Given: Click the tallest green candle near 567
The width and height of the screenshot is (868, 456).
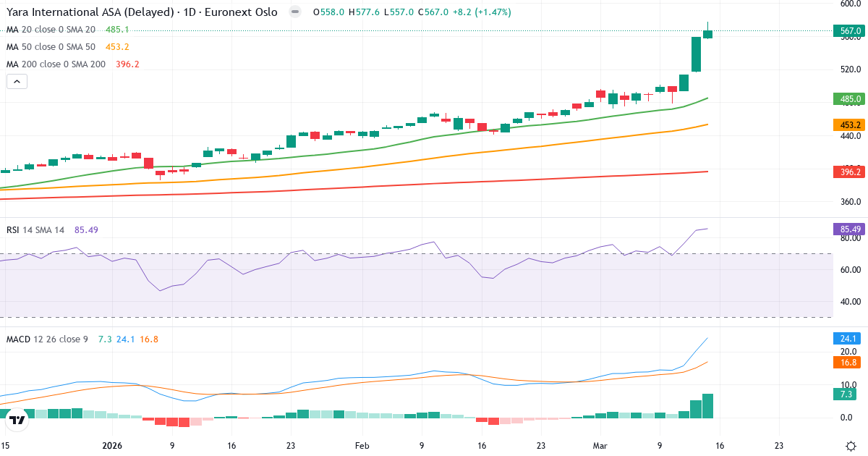Looking at the screenshot, I should click(x=696, y=54).
